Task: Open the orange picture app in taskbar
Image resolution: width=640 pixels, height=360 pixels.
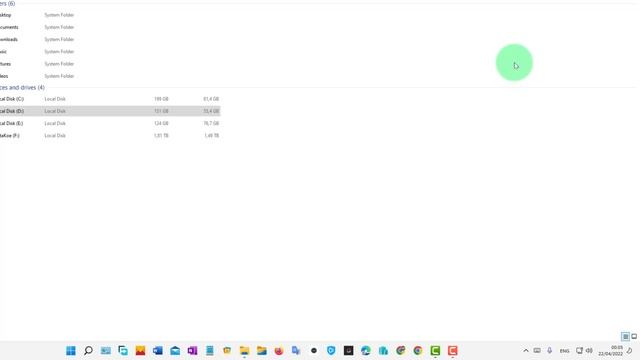Action: (x=140, y=351)
